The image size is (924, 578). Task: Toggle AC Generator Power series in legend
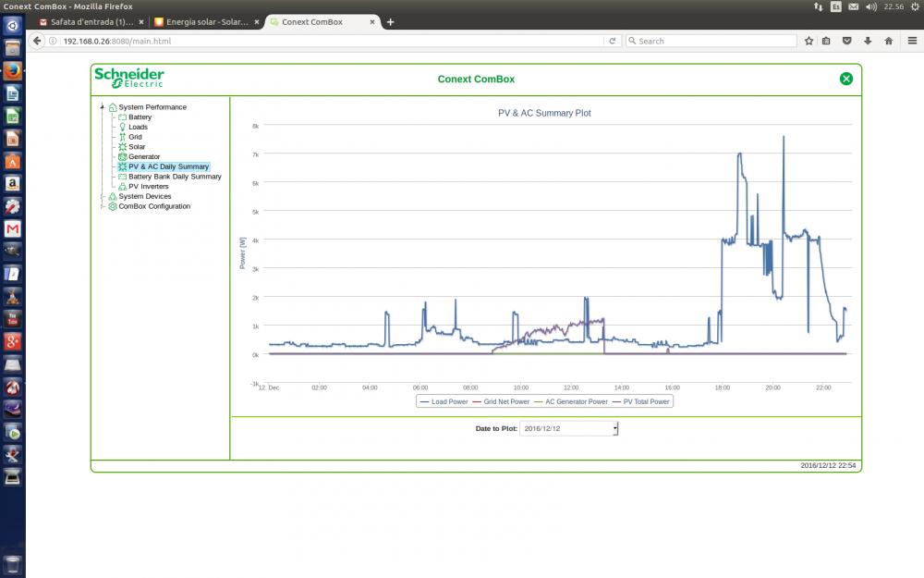point(571,401)
